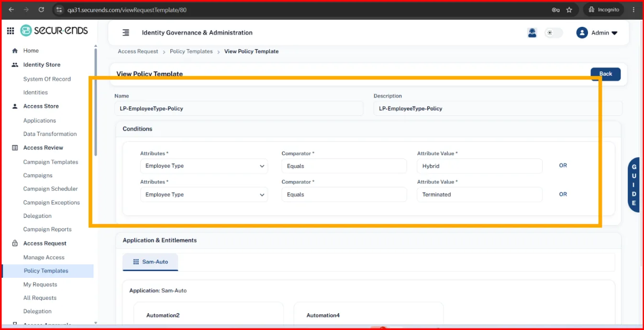Select Policy Templates in sidebar
The height and width of the screenshot is (330, 644).
coord(48,271)
